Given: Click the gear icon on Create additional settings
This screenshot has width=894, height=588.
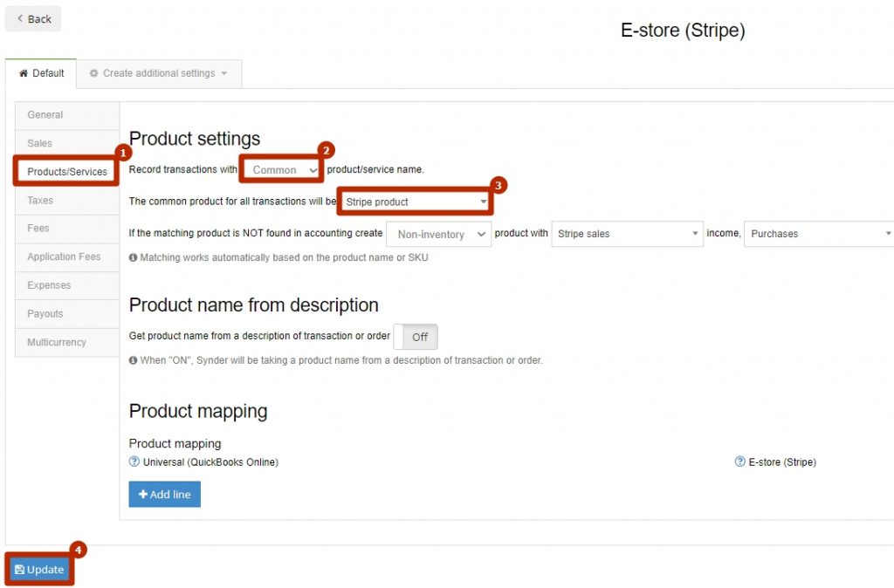Looking at the screenshot, I should [x=94, y=73].
